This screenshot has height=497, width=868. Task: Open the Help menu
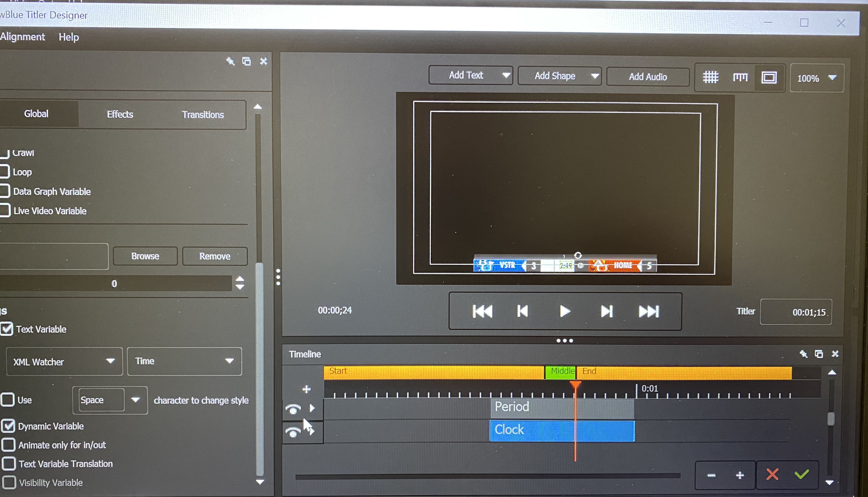(x=69, y=37)
